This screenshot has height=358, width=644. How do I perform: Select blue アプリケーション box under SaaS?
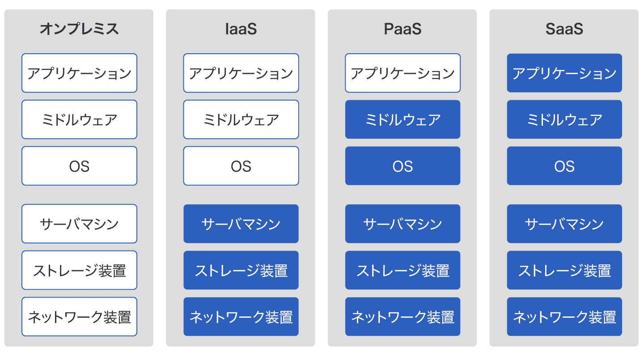click(x=564, y=73)
